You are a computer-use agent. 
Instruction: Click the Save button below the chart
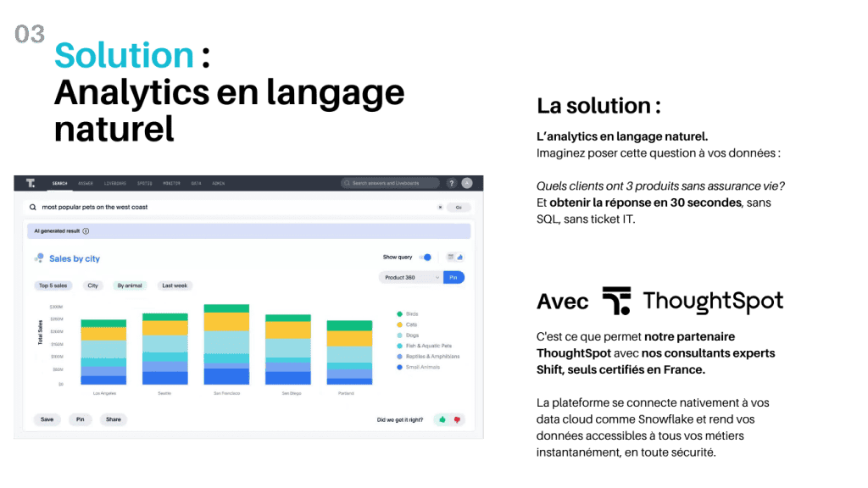pos(47,419)
